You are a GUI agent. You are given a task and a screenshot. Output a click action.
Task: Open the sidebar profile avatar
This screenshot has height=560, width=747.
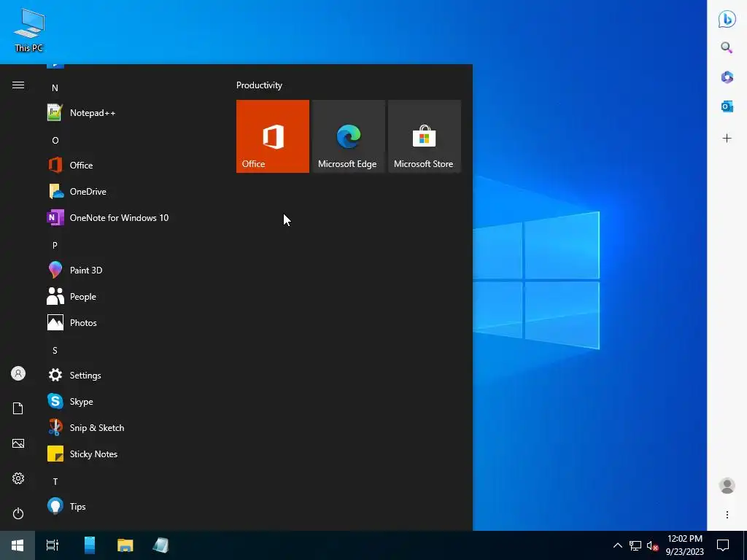coord(727,486)
